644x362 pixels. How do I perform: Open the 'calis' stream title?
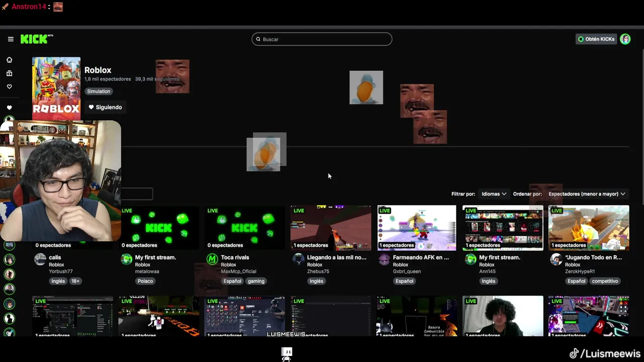55,257
